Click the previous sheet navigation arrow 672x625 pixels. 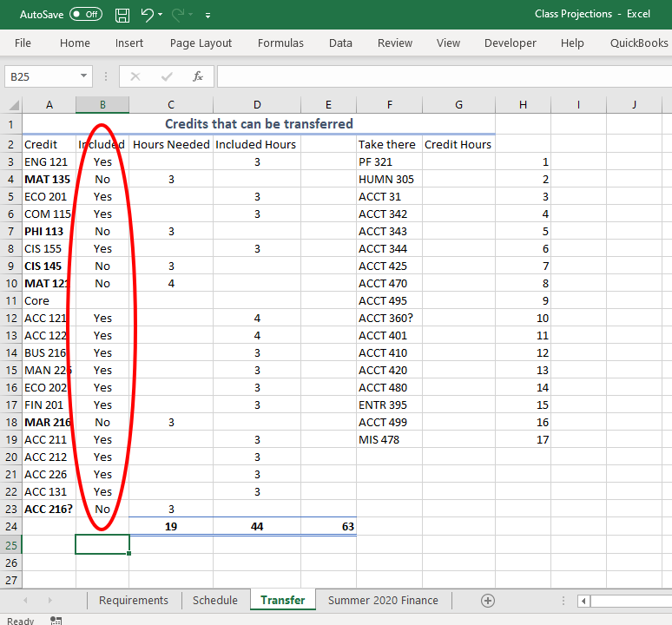pyautogui.click(x=25, y=600)
